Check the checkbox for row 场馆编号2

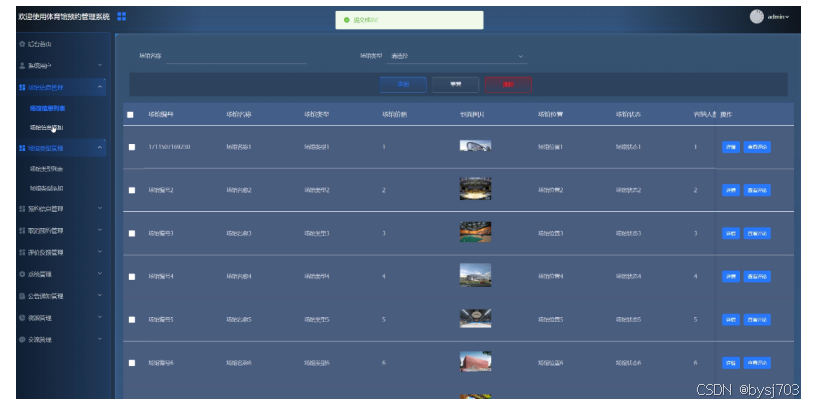(132, 190)
